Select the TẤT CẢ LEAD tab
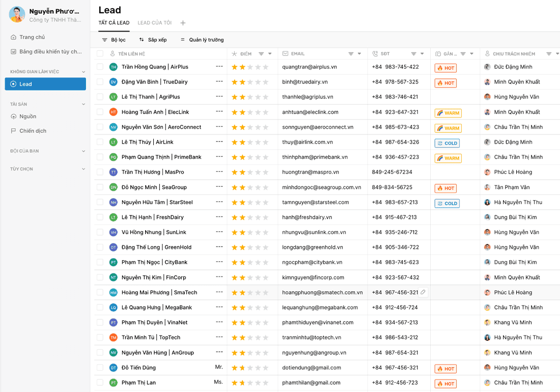The height and width of the screenshot is (392, 560). (x=114, y=23)
